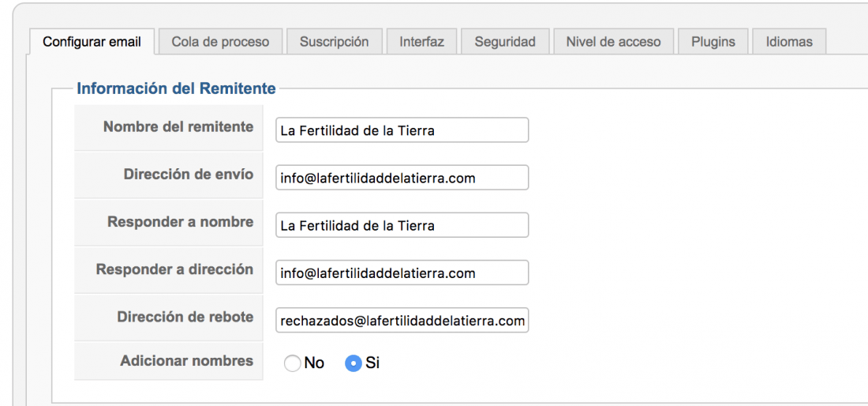Click the Dirección de rebote field
The image size is (868, 406).
[402, 320]
